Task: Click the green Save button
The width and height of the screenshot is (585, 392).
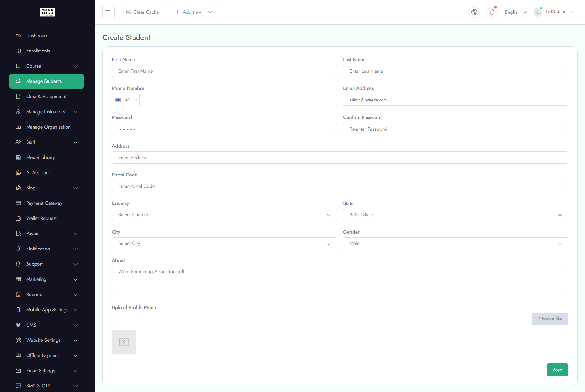Action: point(557,370)
